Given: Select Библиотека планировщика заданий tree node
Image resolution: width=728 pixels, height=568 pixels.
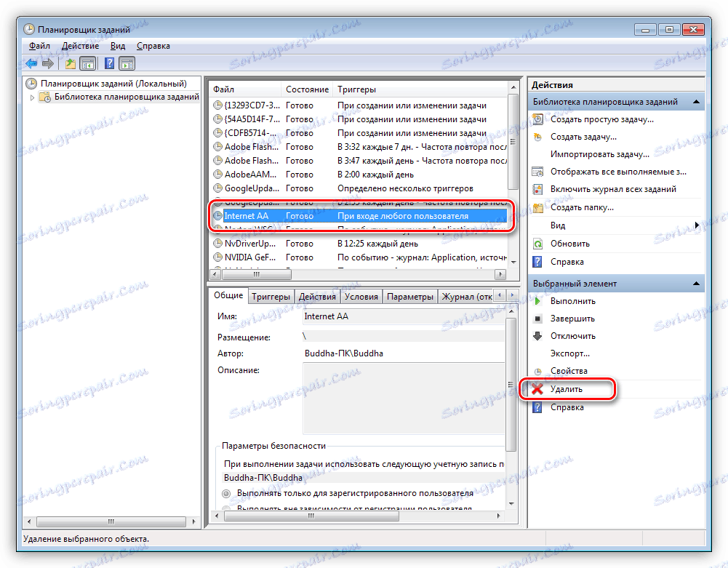Looking at the screenshot, I should coord(127,97).
